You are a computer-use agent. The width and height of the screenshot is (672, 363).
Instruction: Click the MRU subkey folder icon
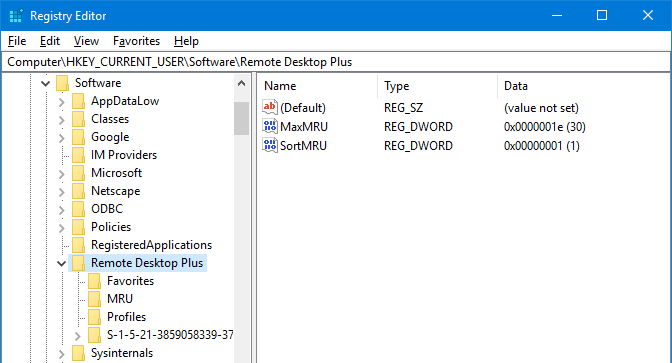pos(94,299)
